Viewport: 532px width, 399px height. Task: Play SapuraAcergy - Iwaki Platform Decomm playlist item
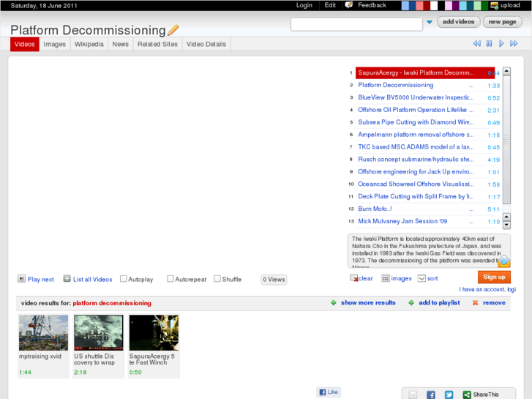coord(424,72)
